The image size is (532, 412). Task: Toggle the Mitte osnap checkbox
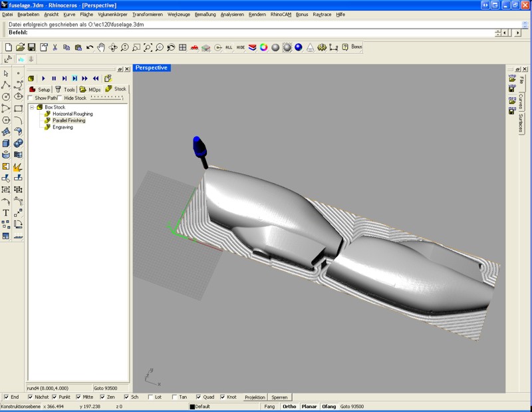point(78,397)
